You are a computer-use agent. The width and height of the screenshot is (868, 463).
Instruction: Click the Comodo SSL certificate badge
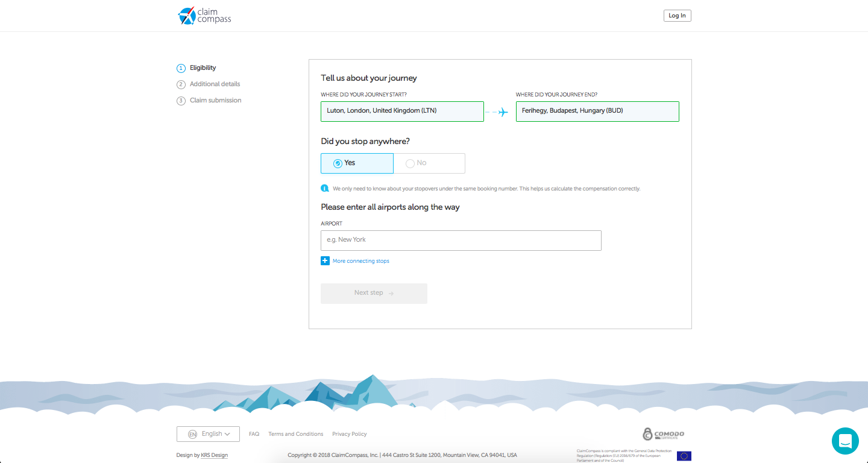pyautogui.click(x=663, y=434)
